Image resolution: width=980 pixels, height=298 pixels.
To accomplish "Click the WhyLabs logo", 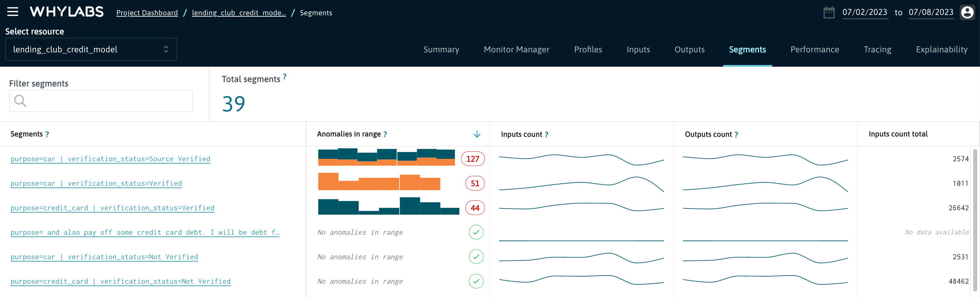I will 67,12.
